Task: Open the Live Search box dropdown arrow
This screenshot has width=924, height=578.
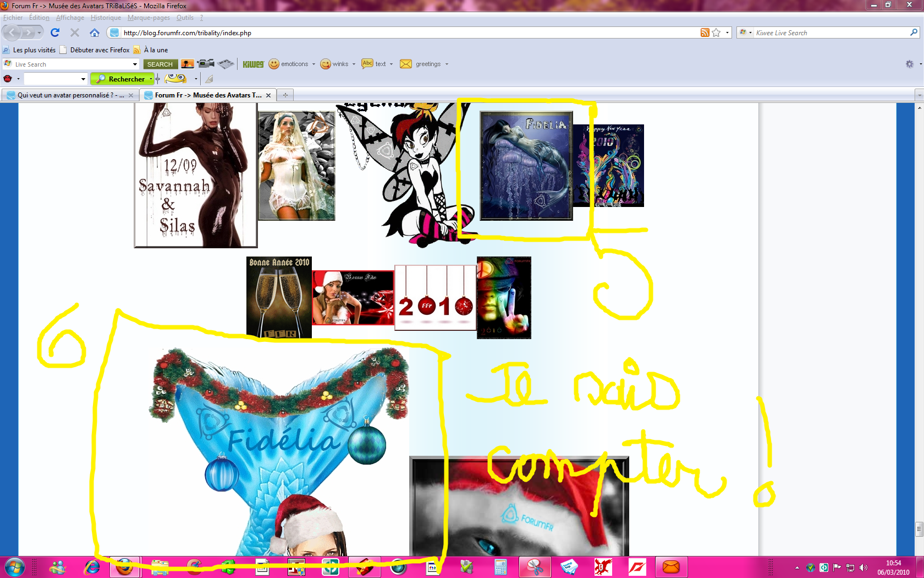Action: (x=135, y=64)
